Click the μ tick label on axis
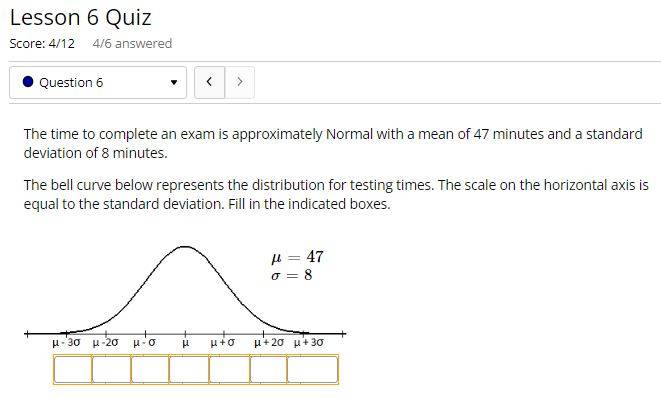Screen dimensions: 661x398 185,343
